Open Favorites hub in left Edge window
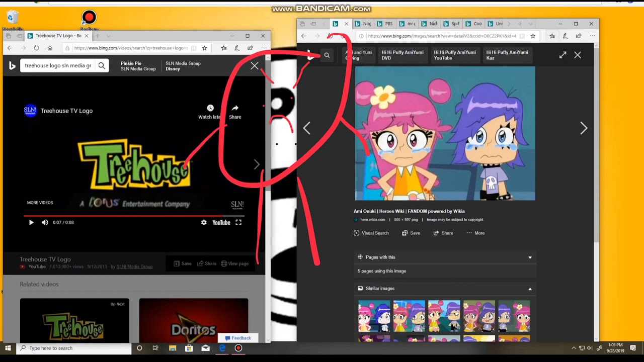Screen dimensions: 644x362 (223, 48)
